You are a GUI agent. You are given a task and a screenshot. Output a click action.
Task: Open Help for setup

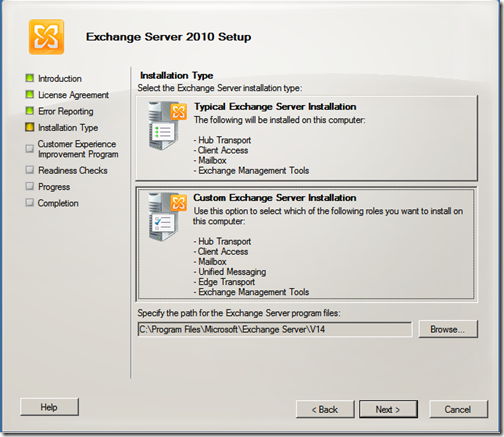point(49,407)
